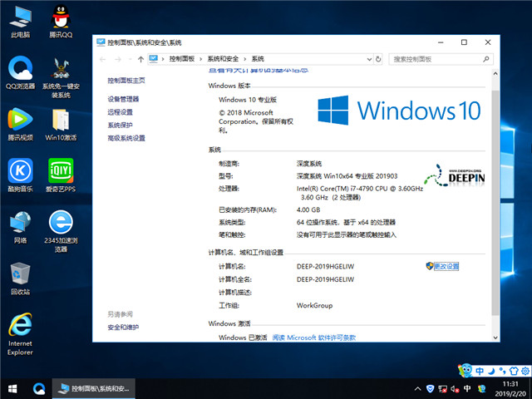Click QQ browser icon in the taskbar
Image resolution: width=532 pixels, height=399 pixels.
click(x=39, y=389)
